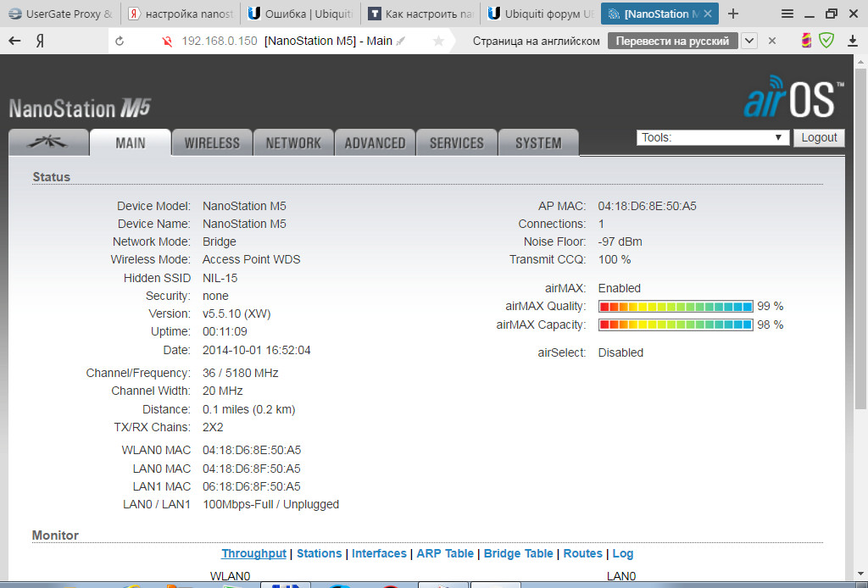Click the insecure connection icon in address bar
The height and width of the screenshot is (588, 868).
point(167,42)
